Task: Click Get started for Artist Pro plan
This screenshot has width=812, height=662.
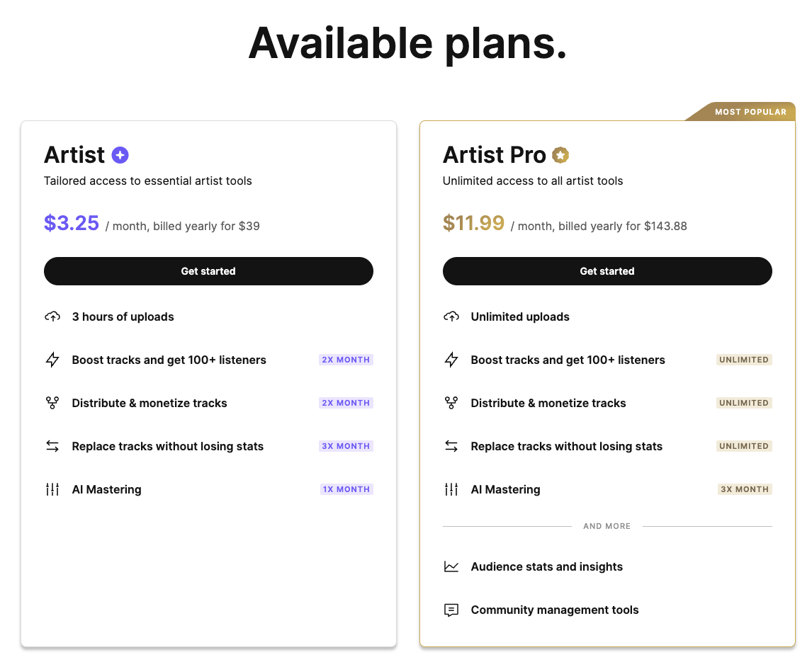Action: pos(607,271)
